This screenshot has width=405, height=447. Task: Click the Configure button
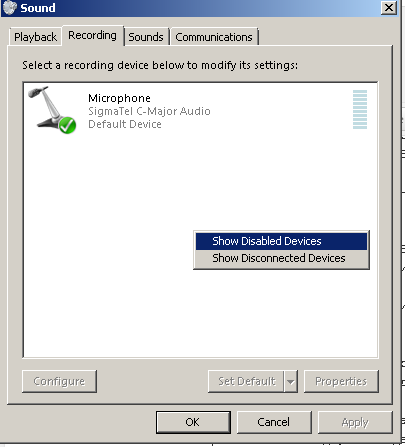click(x=59, y=381)
